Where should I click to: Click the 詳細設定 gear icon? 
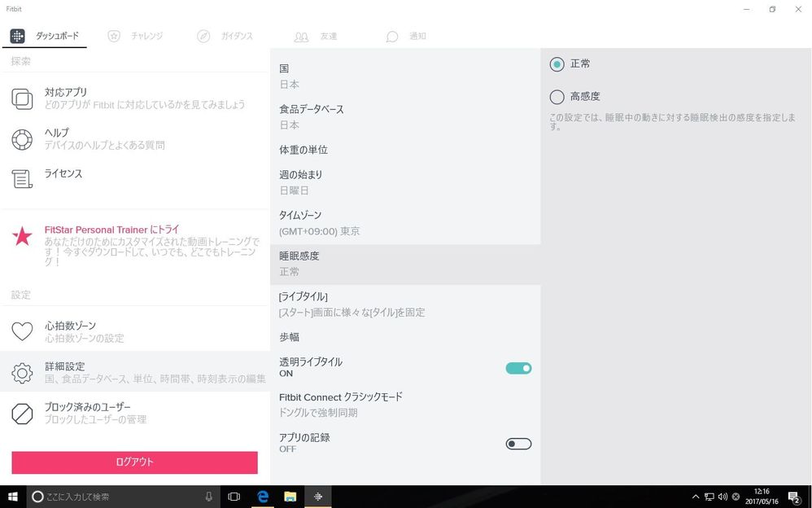point(22,373)
